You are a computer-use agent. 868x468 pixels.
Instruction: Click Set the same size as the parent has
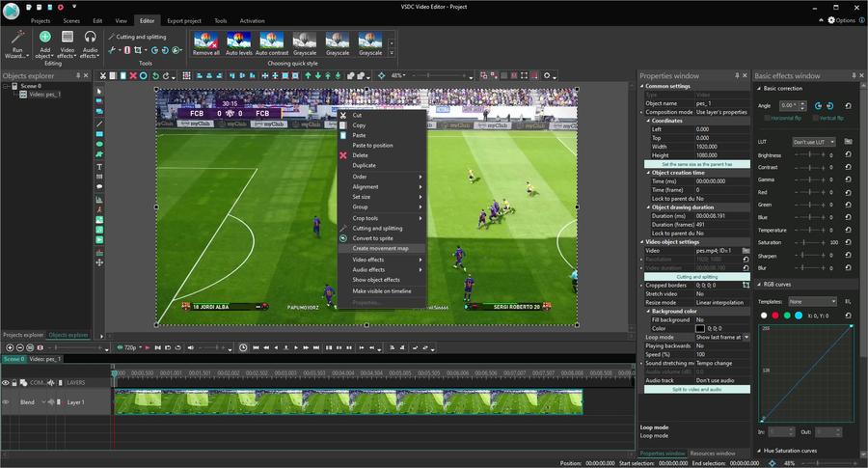tap(697, 164)
